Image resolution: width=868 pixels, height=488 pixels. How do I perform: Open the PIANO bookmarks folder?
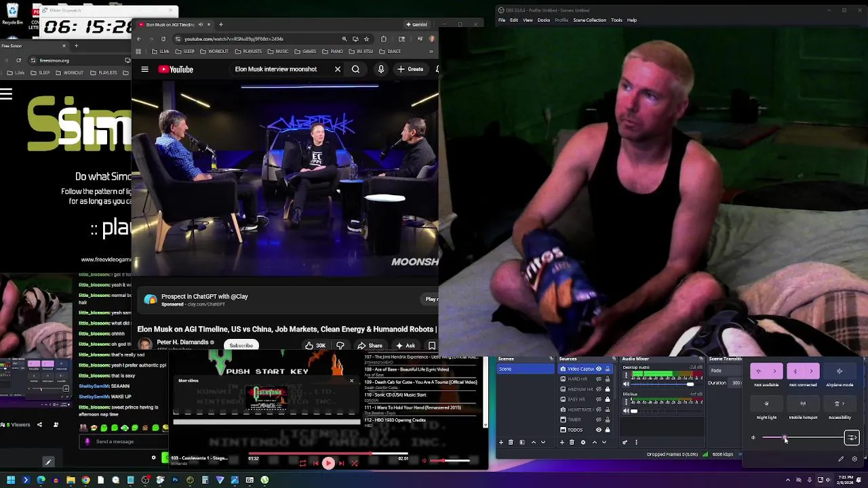(x=332, y=52)
